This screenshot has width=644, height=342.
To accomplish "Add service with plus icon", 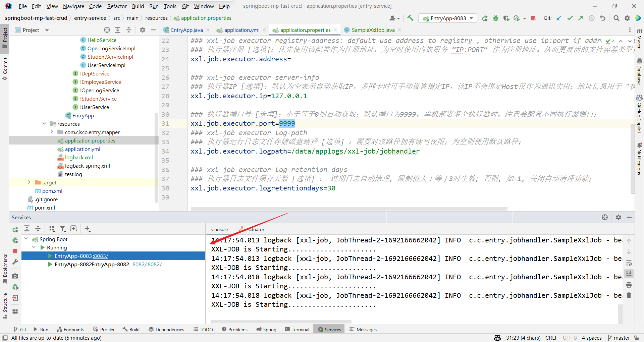I will click(88, 229).
